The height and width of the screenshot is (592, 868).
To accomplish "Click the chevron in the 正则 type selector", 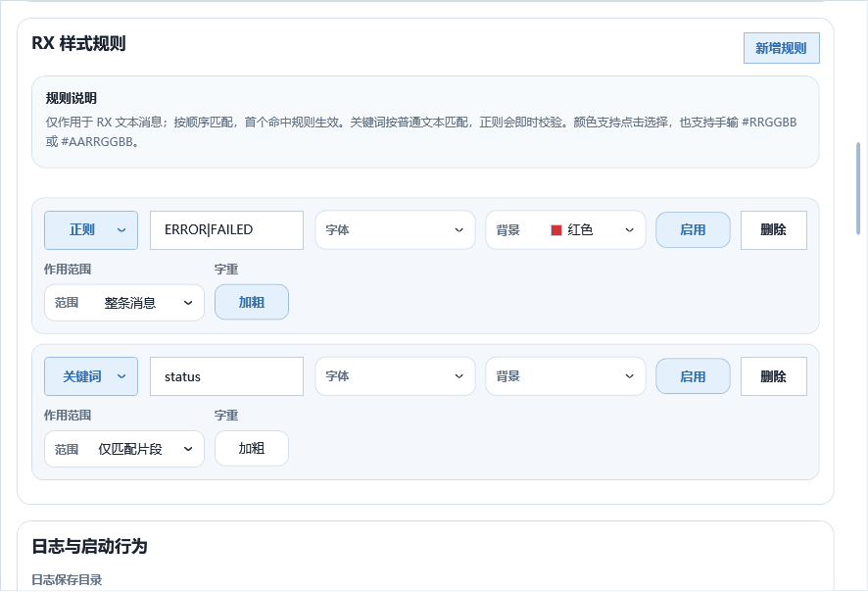I will point(121,230).
